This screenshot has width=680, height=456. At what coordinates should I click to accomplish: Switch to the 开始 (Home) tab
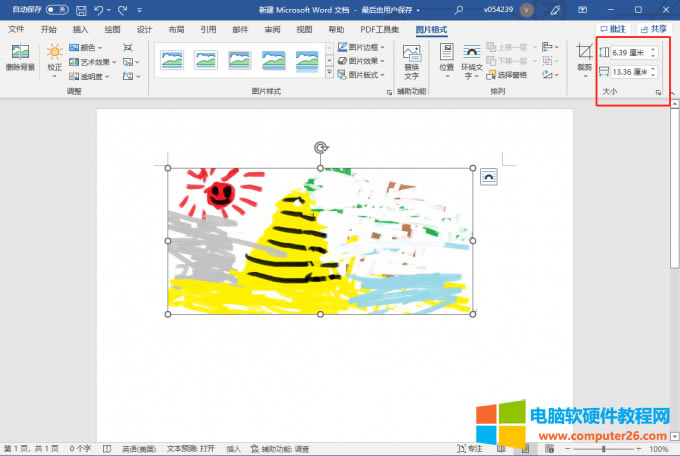[48, 29]
